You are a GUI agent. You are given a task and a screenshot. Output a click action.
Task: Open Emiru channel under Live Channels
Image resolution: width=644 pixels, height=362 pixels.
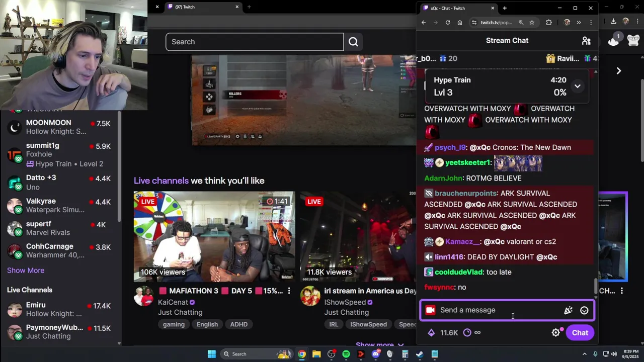point(60,309)
